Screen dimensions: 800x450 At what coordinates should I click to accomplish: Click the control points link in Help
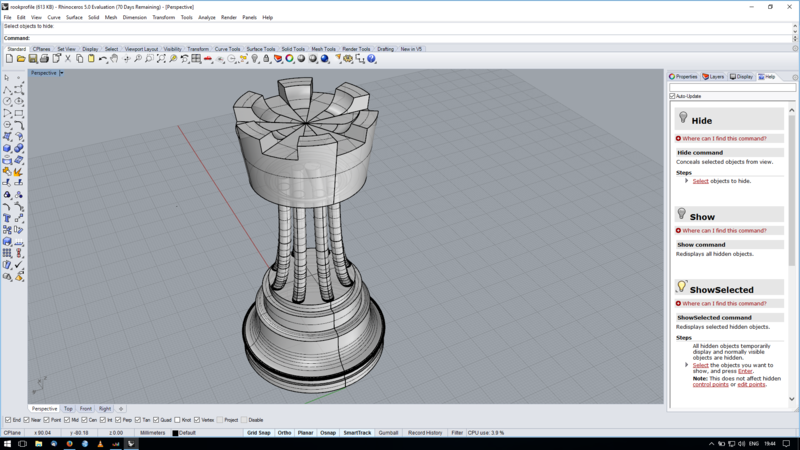(x=710, y=384)
